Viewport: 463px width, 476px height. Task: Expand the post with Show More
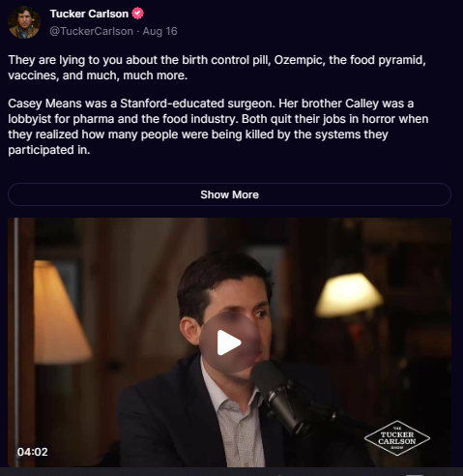click(229, 194)
